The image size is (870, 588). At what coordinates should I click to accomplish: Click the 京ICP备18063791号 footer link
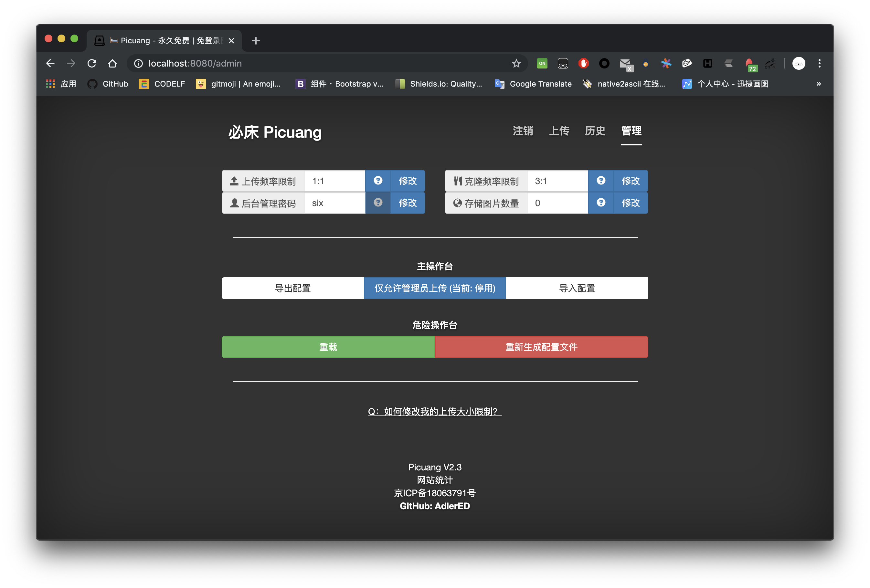[435, 493]
